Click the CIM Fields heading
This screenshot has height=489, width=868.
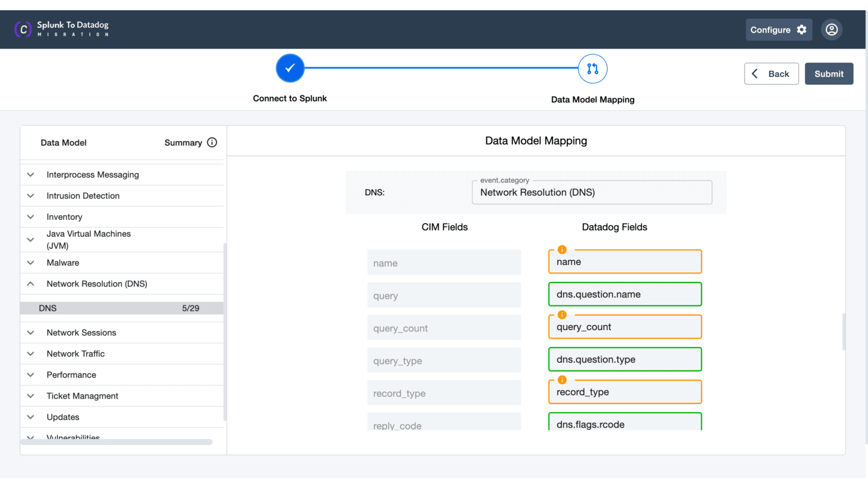pyautogui.click(x=445, y=227)
